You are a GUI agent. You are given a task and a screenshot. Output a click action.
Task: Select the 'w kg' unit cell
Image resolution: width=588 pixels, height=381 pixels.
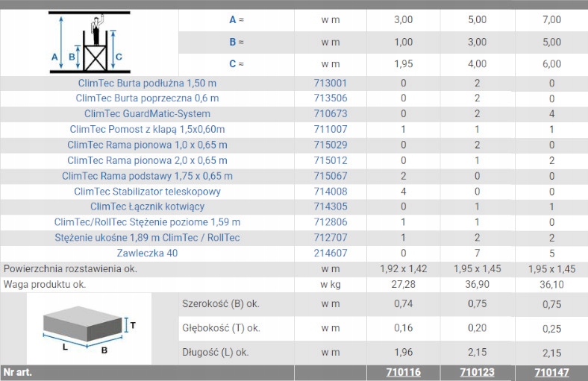(x=331, y=285)
